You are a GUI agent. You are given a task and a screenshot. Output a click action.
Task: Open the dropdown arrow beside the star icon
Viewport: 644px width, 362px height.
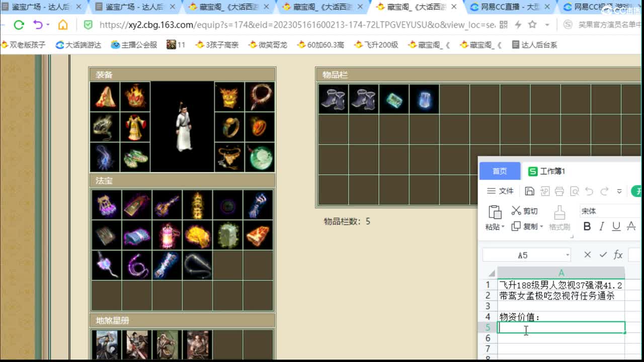click(547, 25)
